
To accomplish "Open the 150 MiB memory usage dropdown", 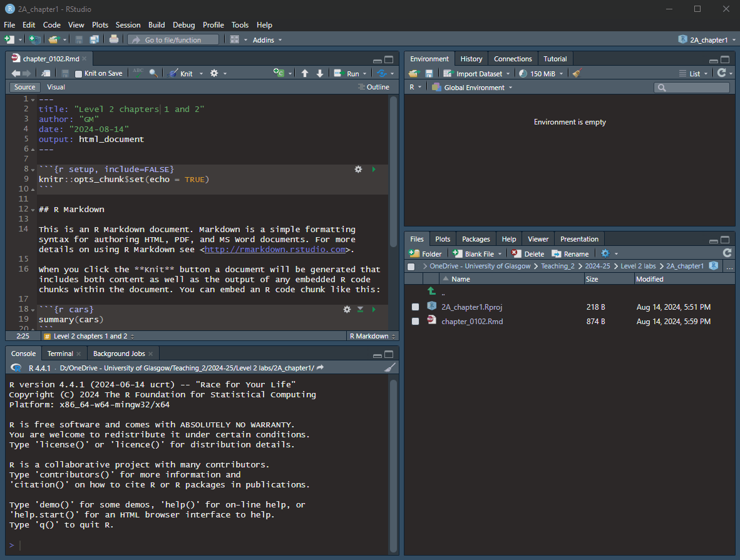I will pos(541,74).
